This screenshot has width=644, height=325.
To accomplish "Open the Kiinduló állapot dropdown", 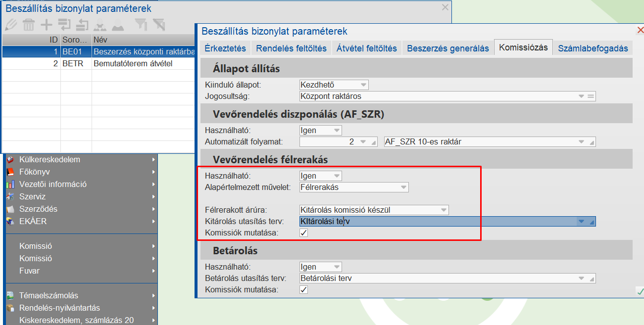I will tap(363, 85).
